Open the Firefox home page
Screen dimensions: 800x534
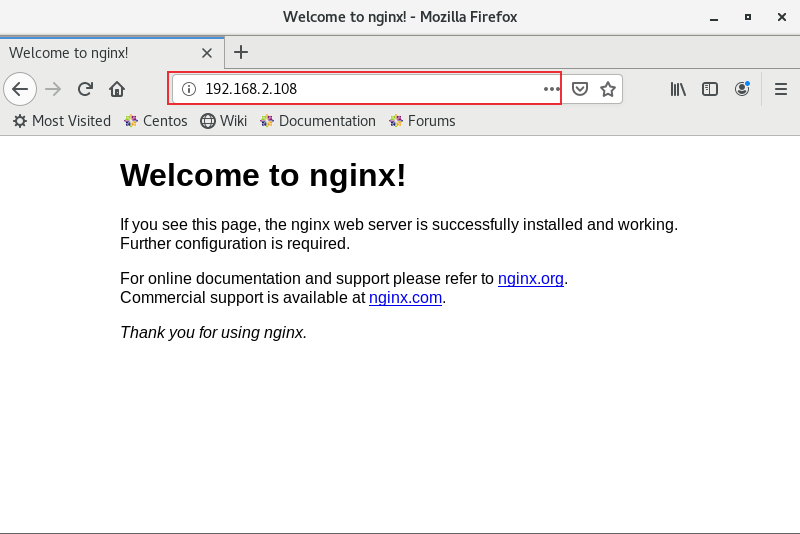[x=117, y=89]
